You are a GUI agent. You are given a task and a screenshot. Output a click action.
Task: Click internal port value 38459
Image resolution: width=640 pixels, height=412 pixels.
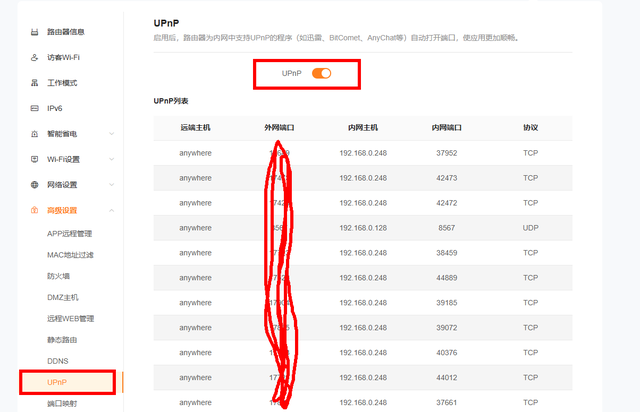(x=447, y=253)
